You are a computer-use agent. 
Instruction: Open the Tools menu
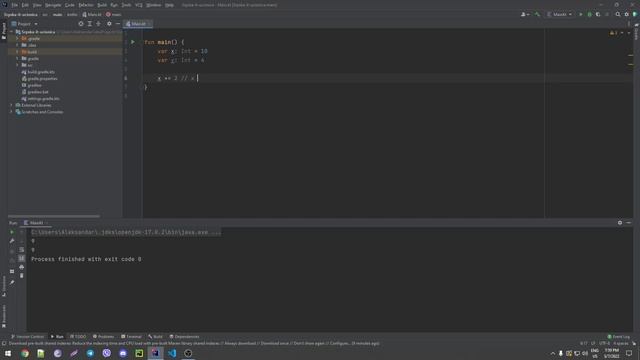[x=127, y=5]
